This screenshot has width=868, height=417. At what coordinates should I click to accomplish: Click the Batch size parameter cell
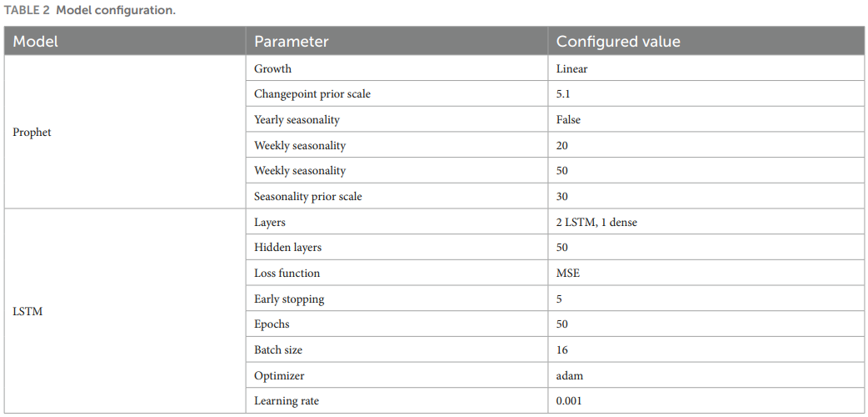[x=397, y=349]
